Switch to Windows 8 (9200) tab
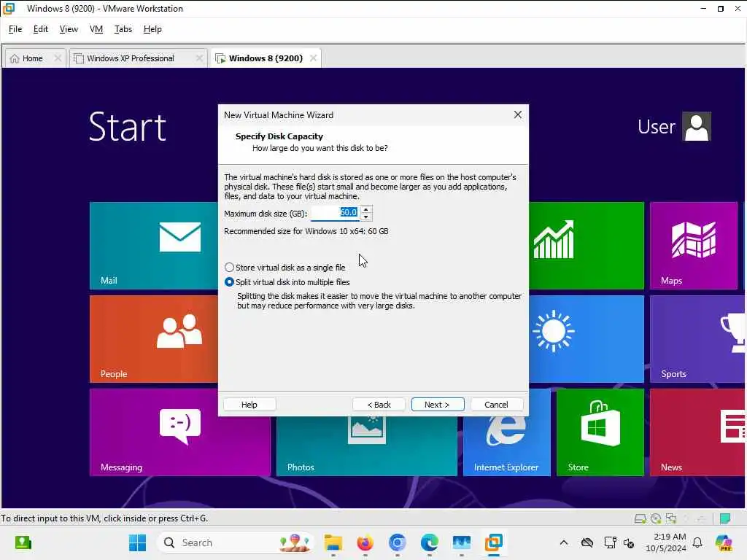The image size is (747, 560). [266, 58]
